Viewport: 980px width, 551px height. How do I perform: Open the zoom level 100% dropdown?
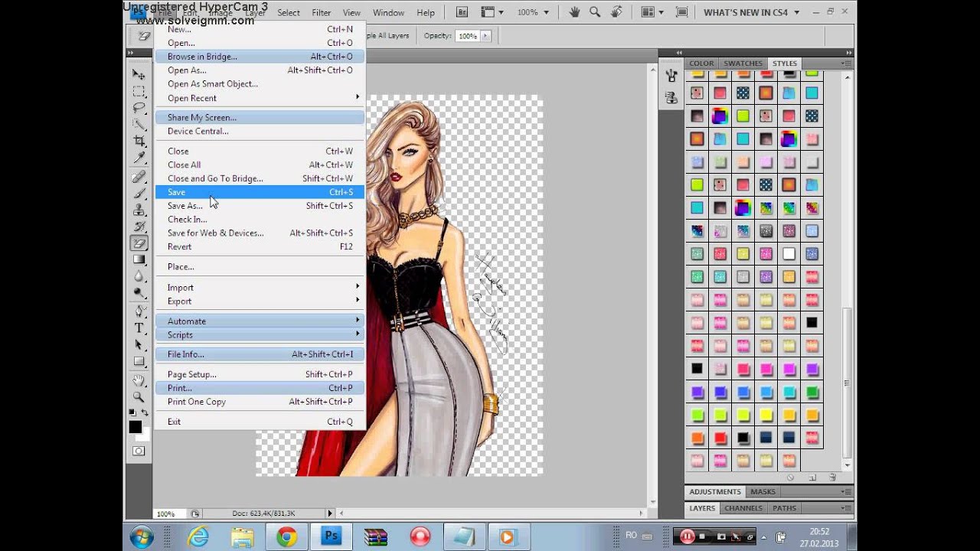(532, 12)
